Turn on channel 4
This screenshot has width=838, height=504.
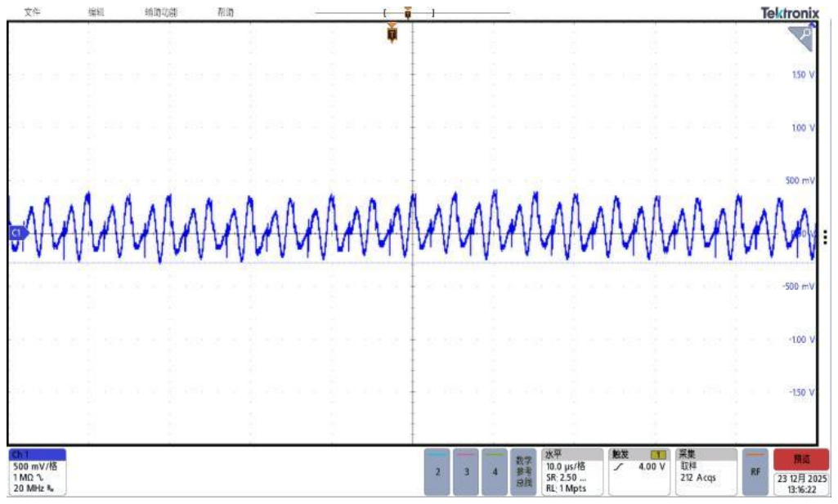tap(495, 472)
